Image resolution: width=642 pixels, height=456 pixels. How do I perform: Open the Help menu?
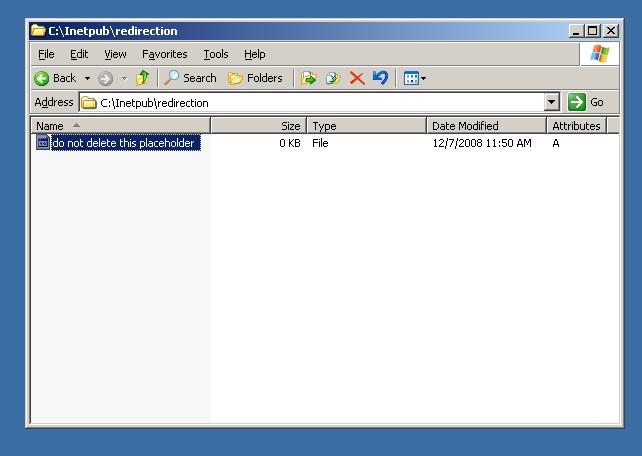pos(254,54)
